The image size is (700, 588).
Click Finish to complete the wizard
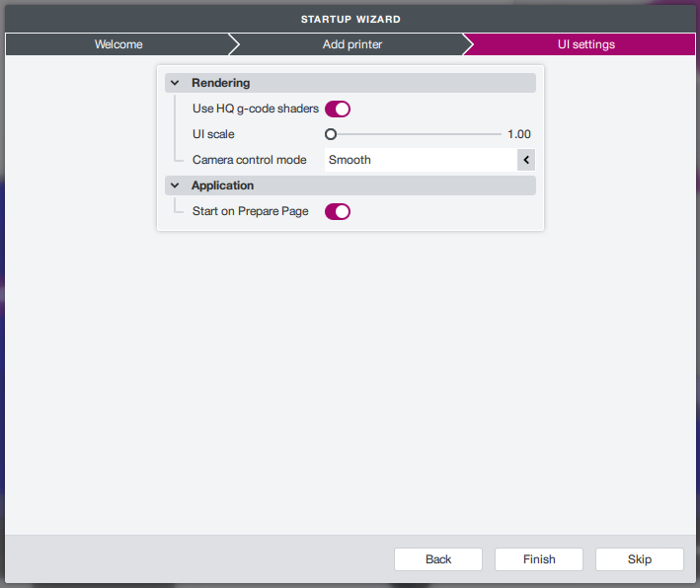(539, 559)
